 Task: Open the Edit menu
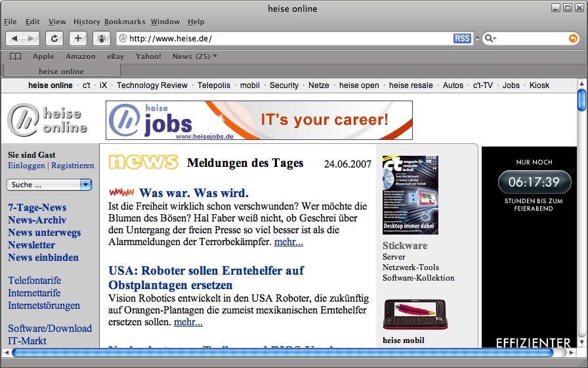click(32, 22)
